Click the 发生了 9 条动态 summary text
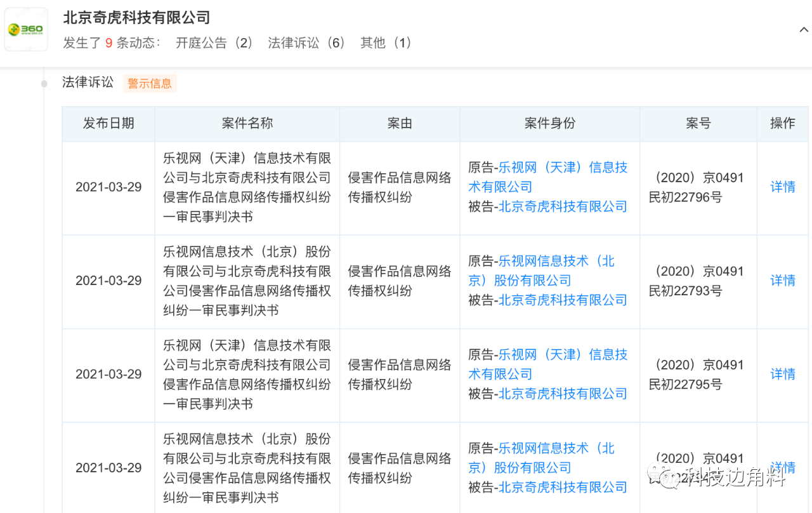This screenshot has width=812, height=513. click(112, 43)
